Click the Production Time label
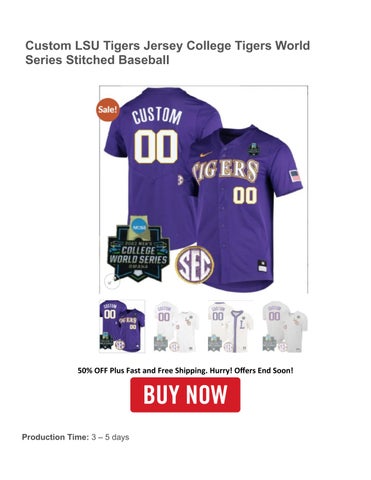 click(55, 437)
